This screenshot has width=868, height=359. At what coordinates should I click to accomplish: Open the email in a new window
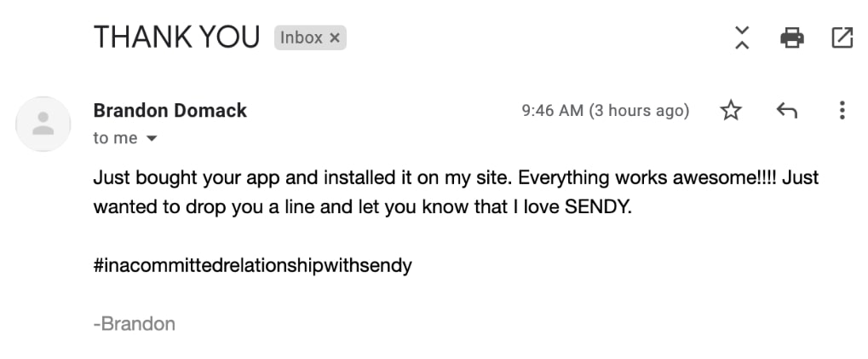click(x=842, y=38)
